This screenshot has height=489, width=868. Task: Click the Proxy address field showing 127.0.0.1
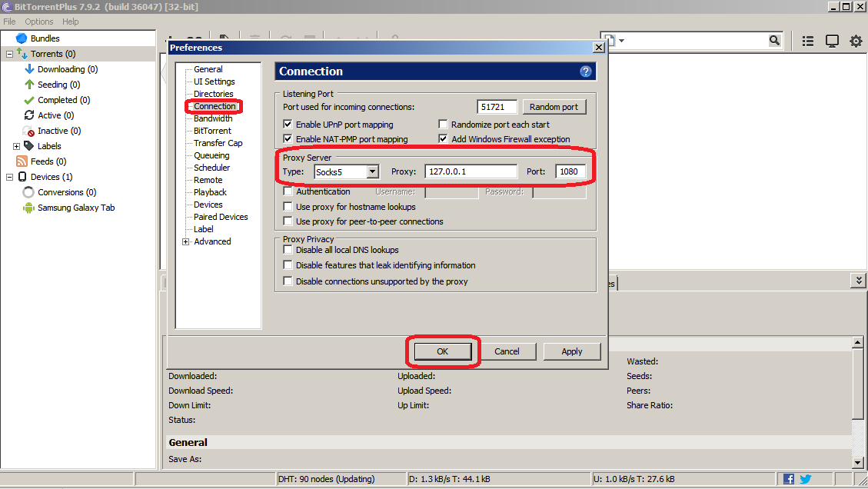click(471, 171)
